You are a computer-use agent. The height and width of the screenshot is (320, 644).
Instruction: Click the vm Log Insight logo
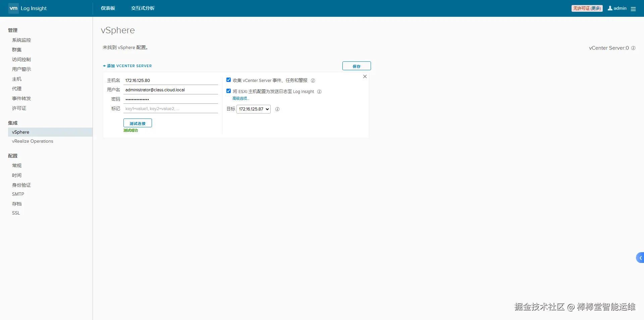(x=28, y=8)
